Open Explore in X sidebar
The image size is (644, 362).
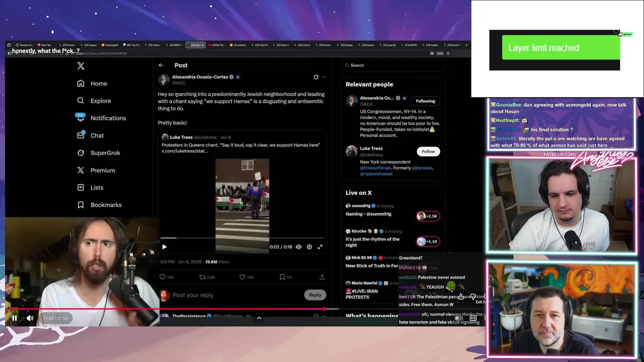[94, 101]
